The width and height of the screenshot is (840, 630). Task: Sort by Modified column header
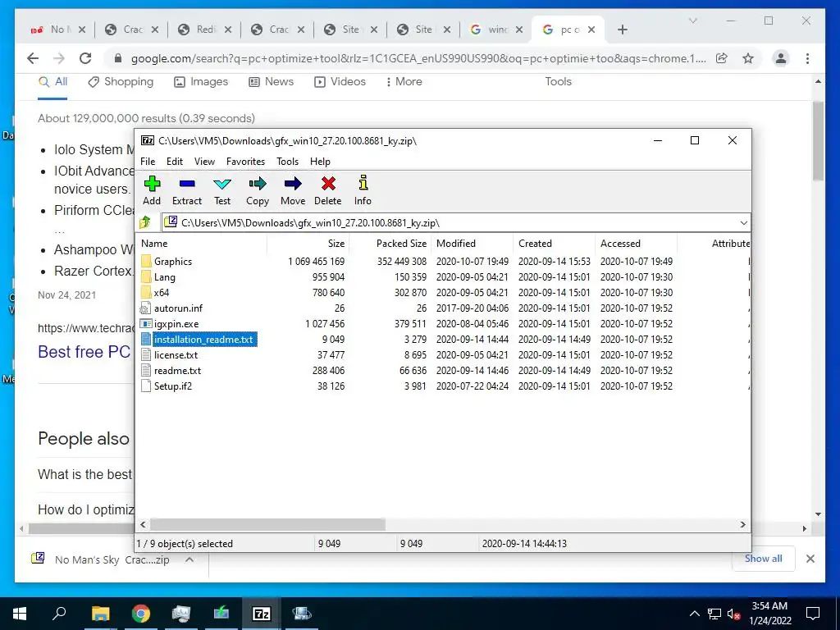pos(472,243)
